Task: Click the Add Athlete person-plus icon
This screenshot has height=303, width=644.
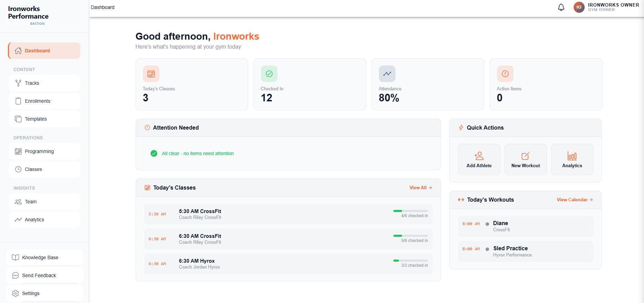Action: [479, 156]
